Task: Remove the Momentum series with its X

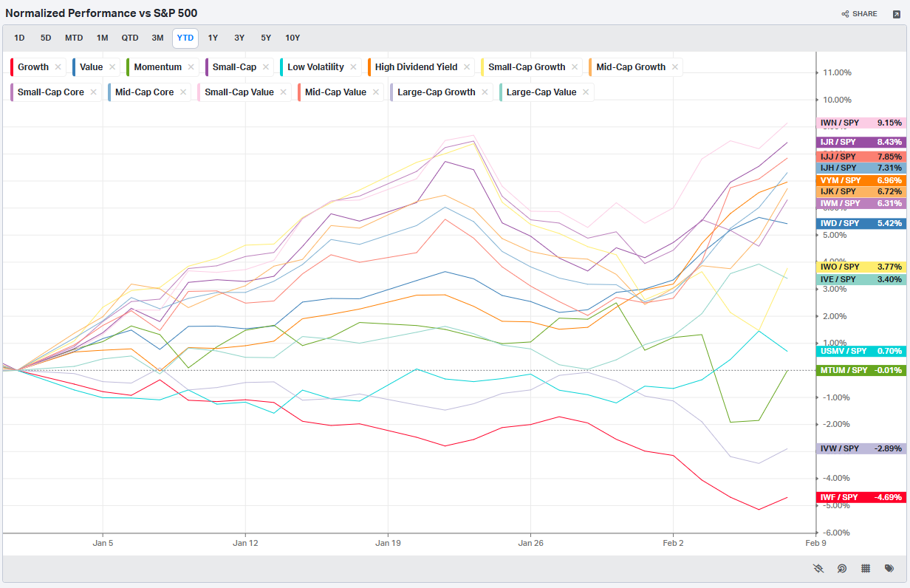Action: click(x=191, y=67)
